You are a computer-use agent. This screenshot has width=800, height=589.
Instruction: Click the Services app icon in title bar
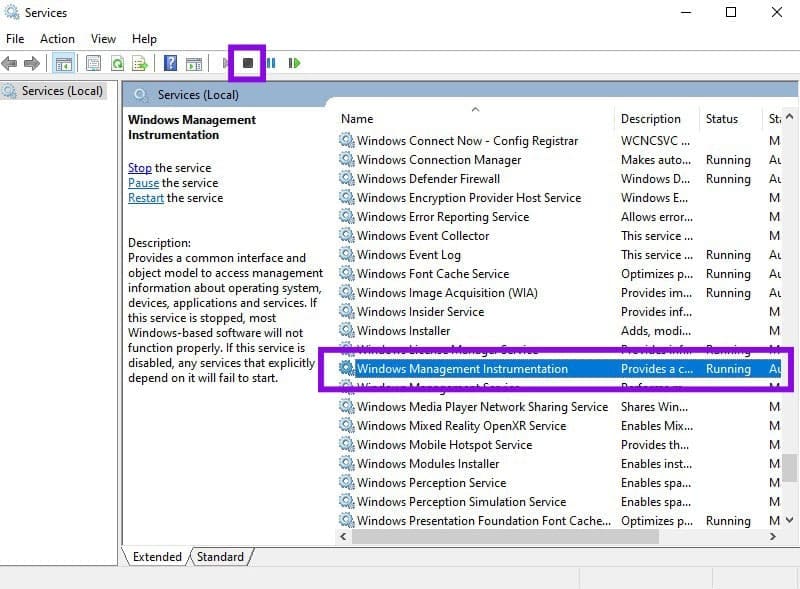[x=11, y=12]
